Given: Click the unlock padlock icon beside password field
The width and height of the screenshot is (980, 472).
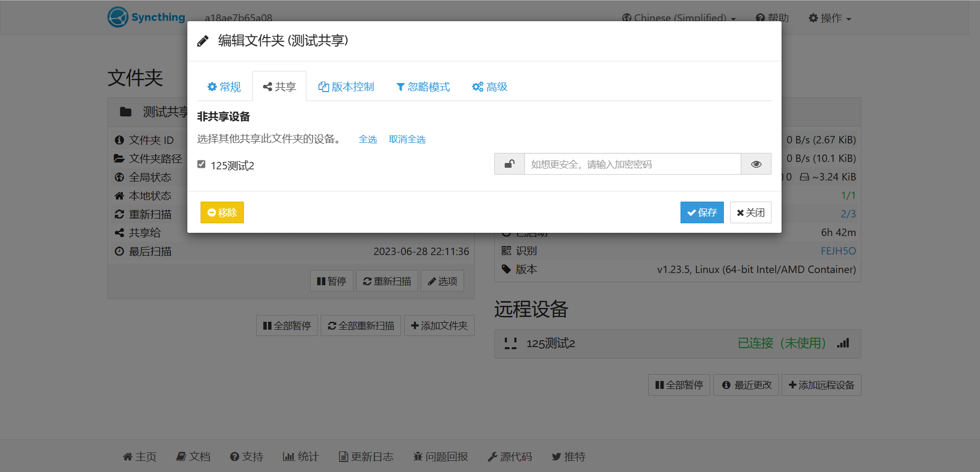Looking at the screenshot, I should point(509,164).
